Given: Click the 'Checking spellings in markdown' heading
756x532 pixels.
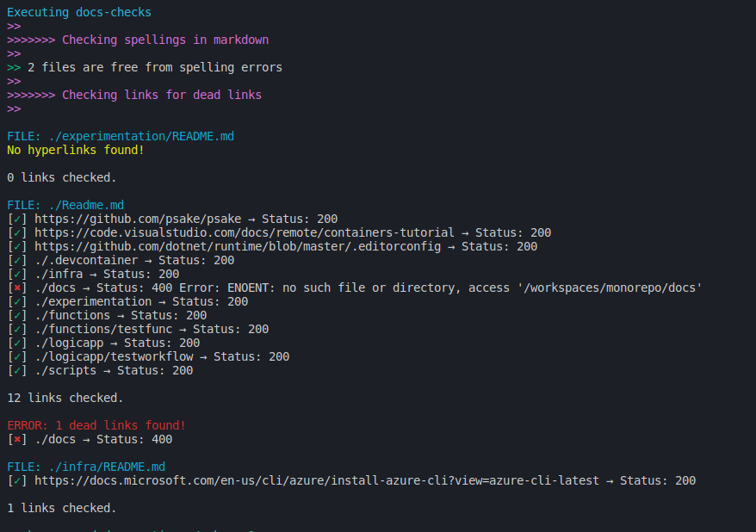Looking at the screenshot, I should point(165,40).
